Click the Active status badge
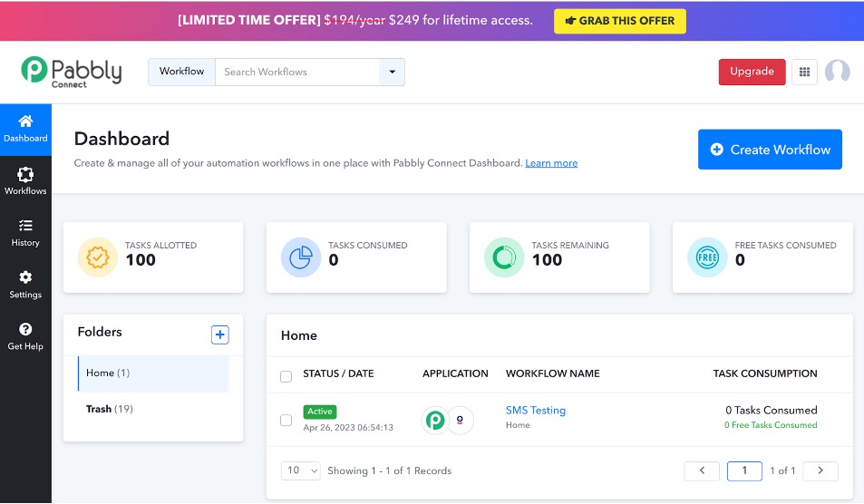Screen dimensions: 864x504 [320, 412]
